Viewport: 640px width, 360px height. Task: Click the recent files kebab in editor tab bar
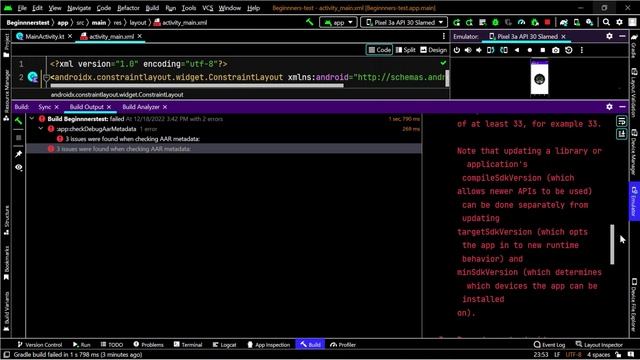(x=444, y=36)
